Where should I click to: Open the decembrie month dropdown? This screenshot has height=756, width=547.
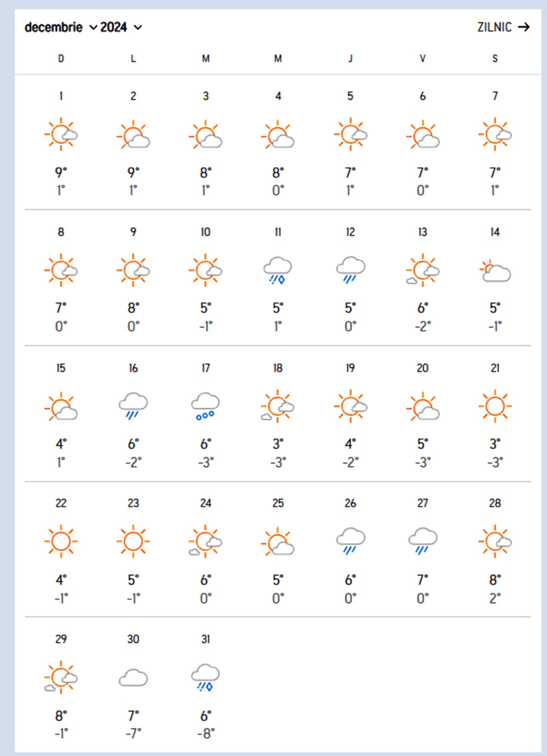(61, 27)
